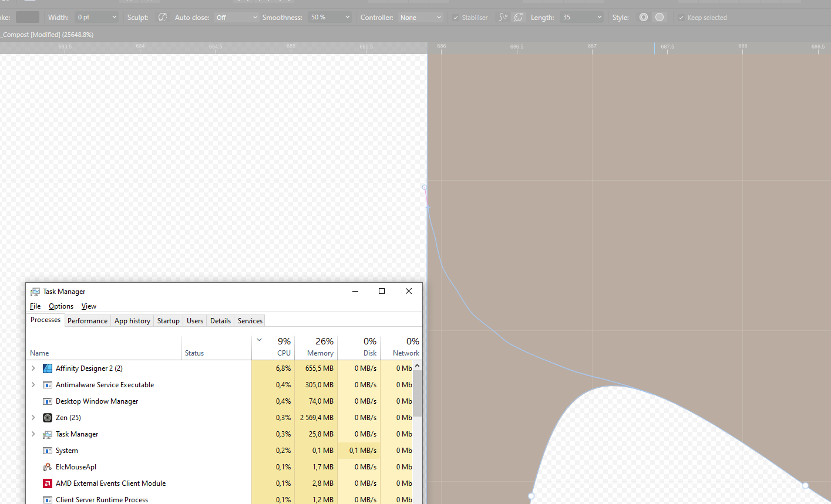Open the File menu in Task Manager

35,306
